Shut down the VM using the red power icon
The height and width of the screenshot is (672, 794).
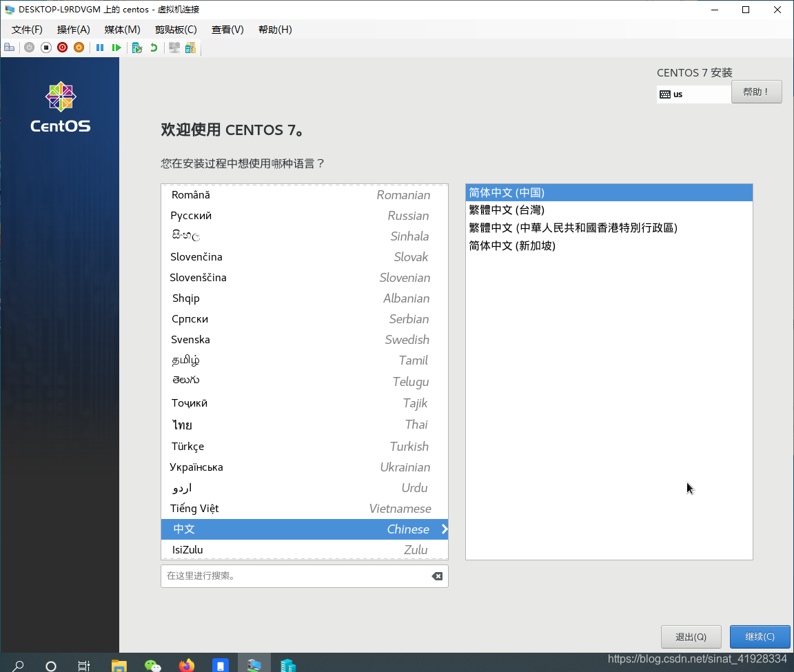[x=62, y=48]
